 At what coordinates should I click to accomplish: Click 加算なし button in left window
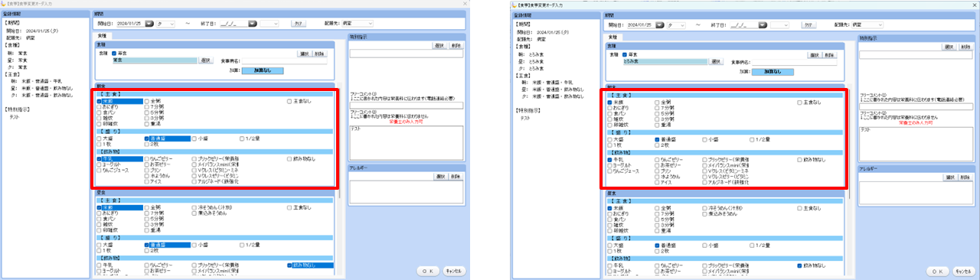pos(262,70)
